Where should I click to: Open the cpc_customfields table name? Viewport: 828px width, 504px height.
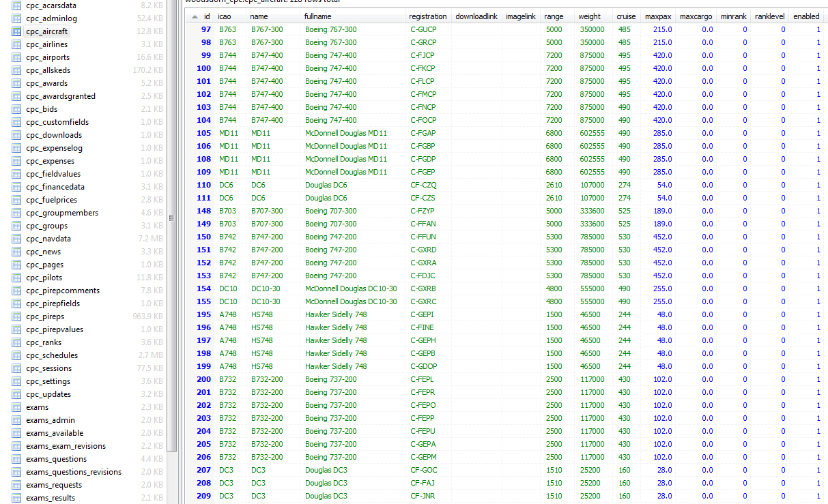click(57, 122)
